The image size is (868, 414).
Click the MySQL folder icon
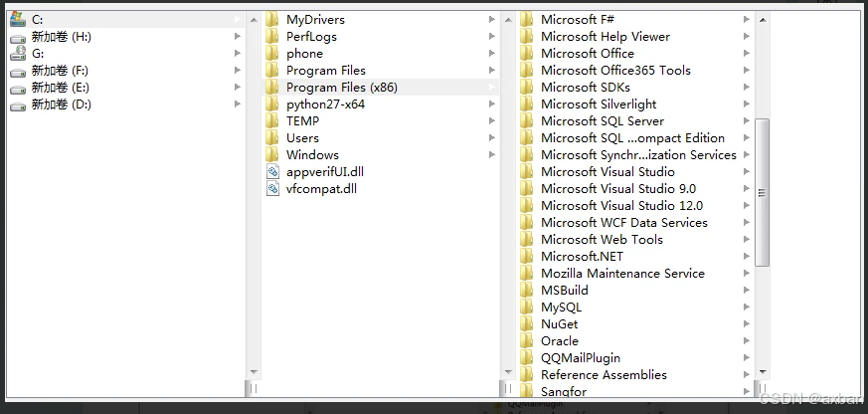point(526,308)
